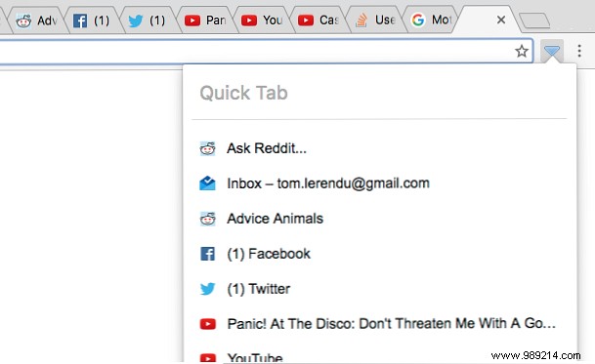
Task: Close the current blank tab
Action: click(501, 20)
